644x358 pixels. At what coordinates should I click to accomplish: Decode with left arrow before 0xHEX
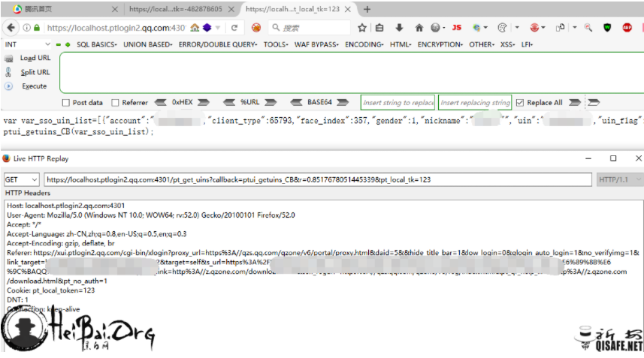pos(161,102)
